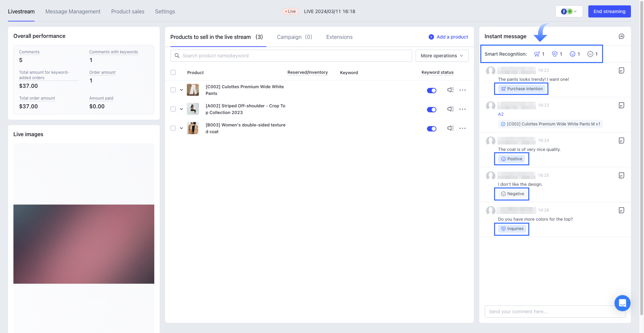Viewport: 644px width, 333px height.
Task: Filter by negative face icon in Smart Recognition
Action: tap(590, 54)
